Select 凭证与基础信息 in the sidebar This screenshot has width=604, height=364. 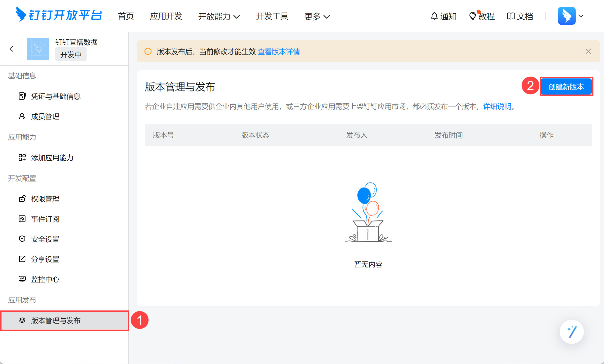click(56, 96)
